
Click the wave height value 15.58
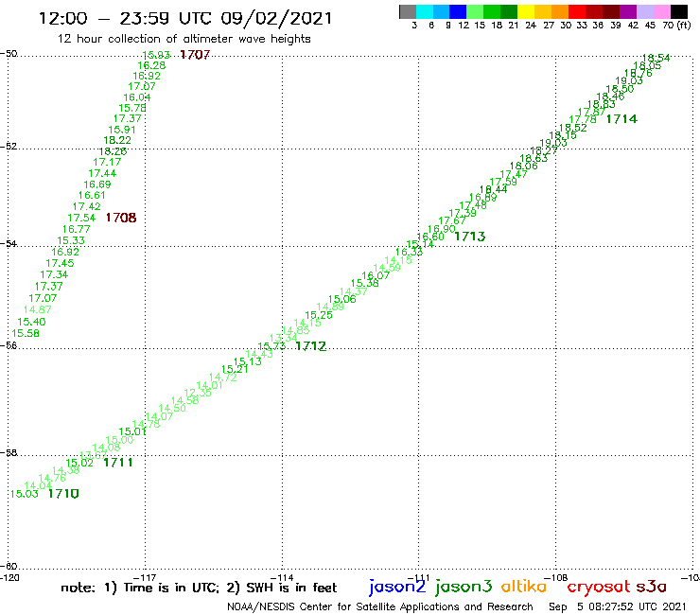[26, 333]
